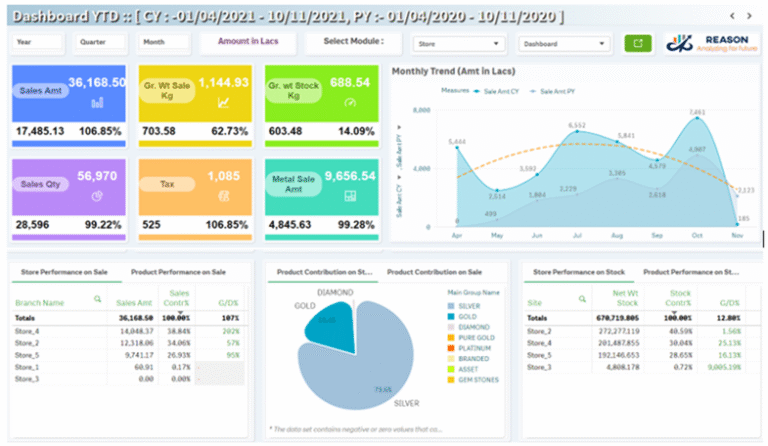Click the gauge icon in Gr. wt Stock card
Image resolution: width=768 pixels, height=446 pixels.
[350, 102]
